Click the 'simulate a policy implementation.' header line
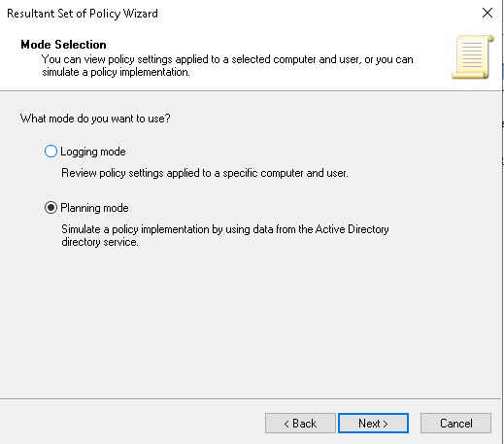 click(x=116, y=72)
